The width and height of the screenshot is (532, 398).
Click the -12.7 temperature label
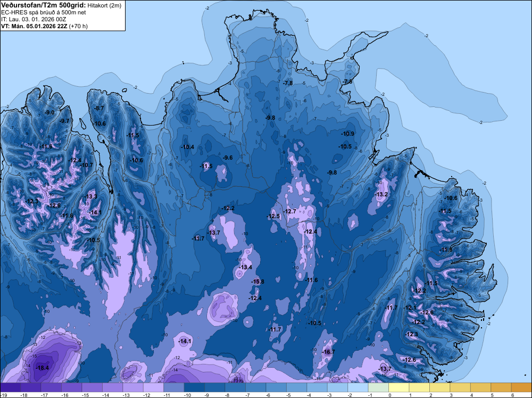click(290, 211)
